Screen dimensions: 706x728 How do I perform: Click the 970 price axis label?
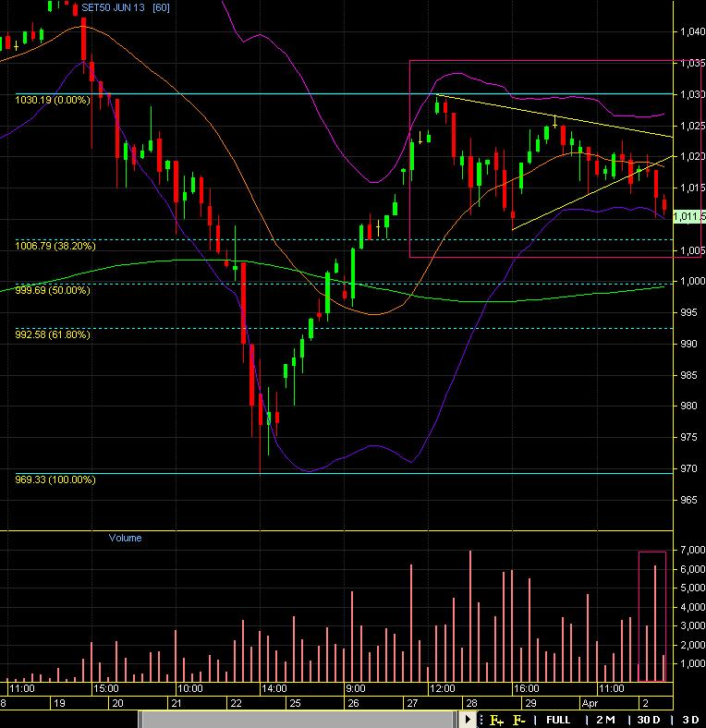pos(688,468)
